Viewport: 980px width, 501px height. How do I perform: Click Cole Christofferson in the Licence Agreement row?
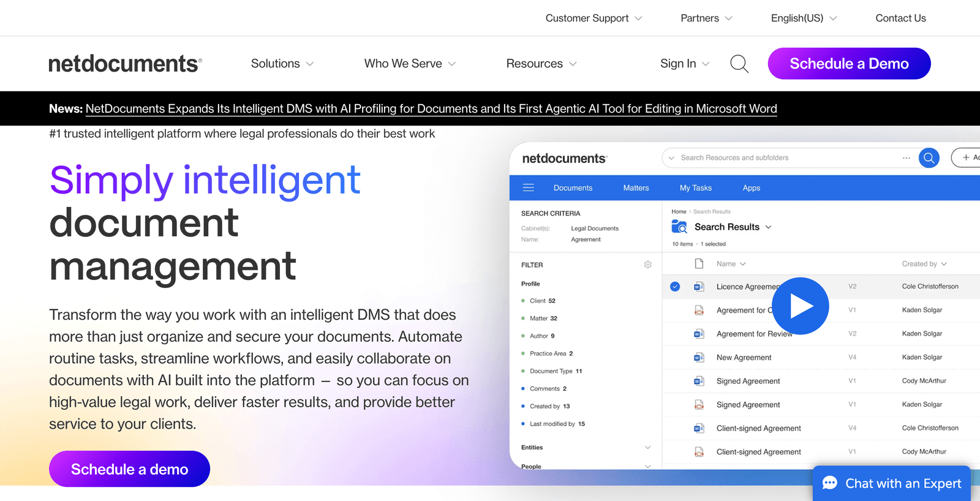930,287
